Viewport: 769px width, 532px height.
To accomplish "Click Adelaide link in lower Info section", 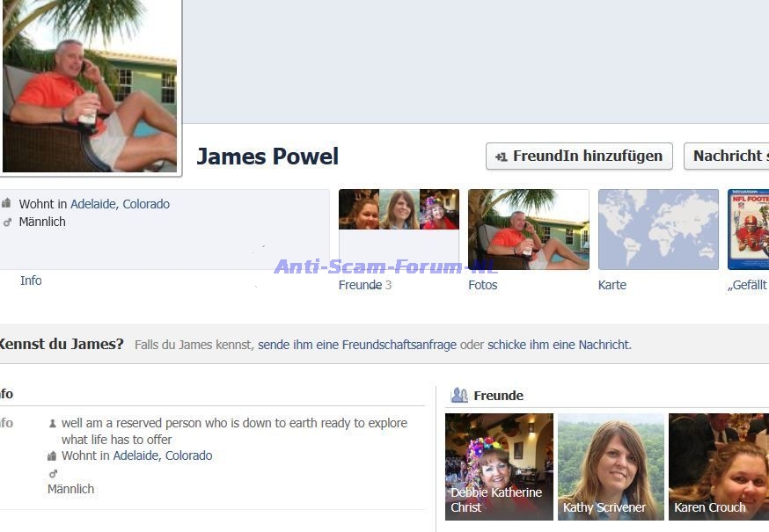I will (x=135, y=455).
